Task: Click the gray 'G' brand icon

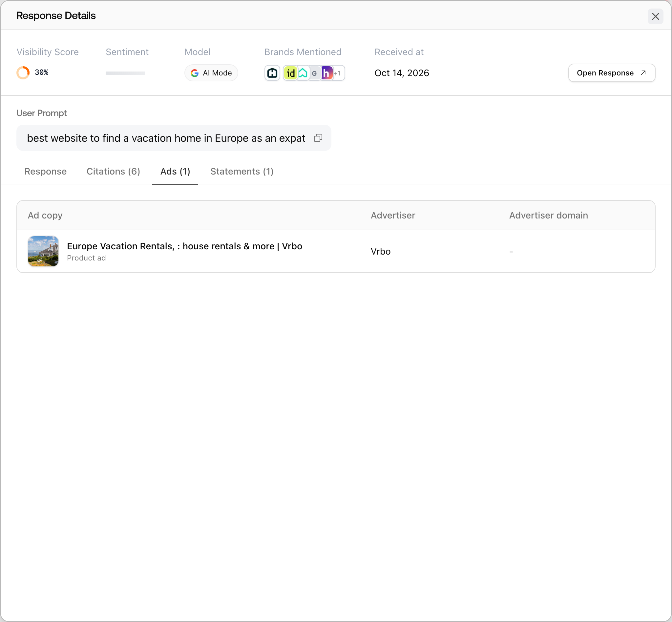Action: (x=314, y=73)
